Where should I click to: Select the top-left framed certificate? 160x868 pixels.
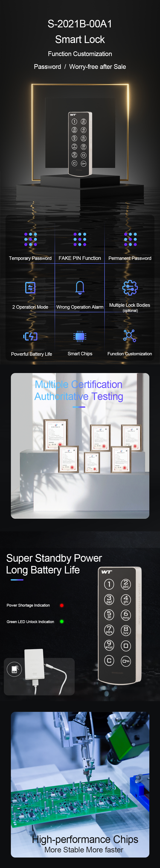coord(55,434)
